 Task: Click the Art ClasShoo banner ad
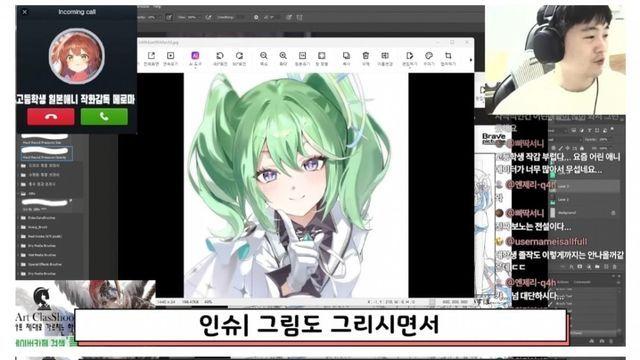[x=85, y=313]
